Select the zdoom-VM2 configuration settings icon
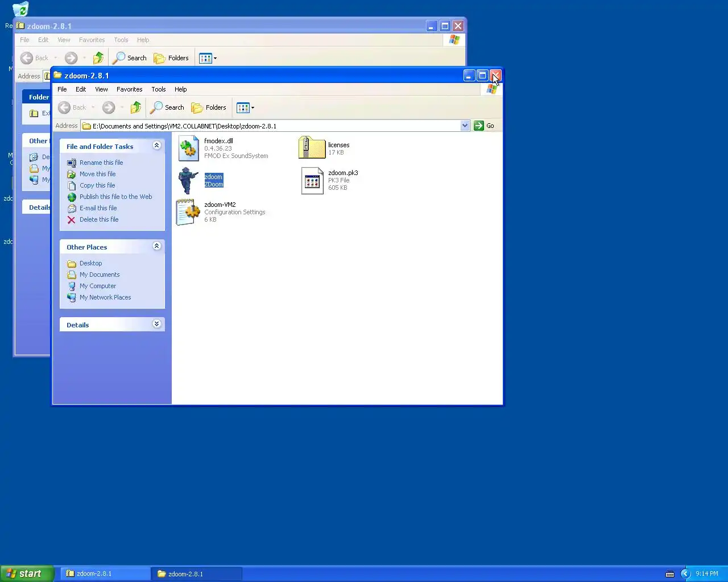This screenshot has width=728, height=582. pyautogui.click(x=188, y=212)
